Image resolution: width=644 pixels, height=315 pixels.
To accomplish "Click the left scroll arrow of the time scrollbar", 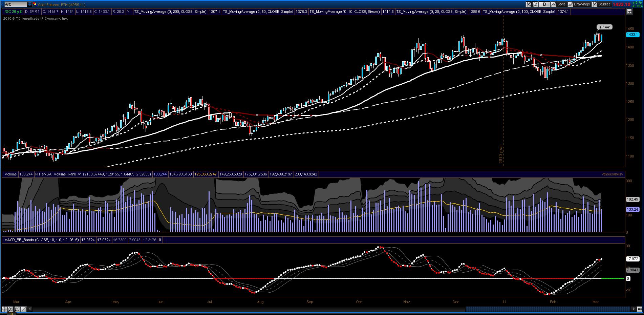I will [x=30, y=309].
